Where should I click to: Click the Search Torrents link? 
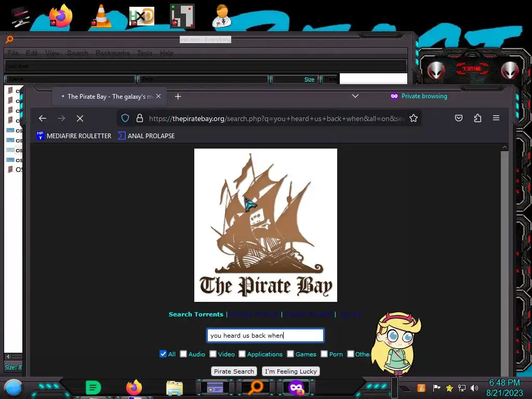click(196, 314)
